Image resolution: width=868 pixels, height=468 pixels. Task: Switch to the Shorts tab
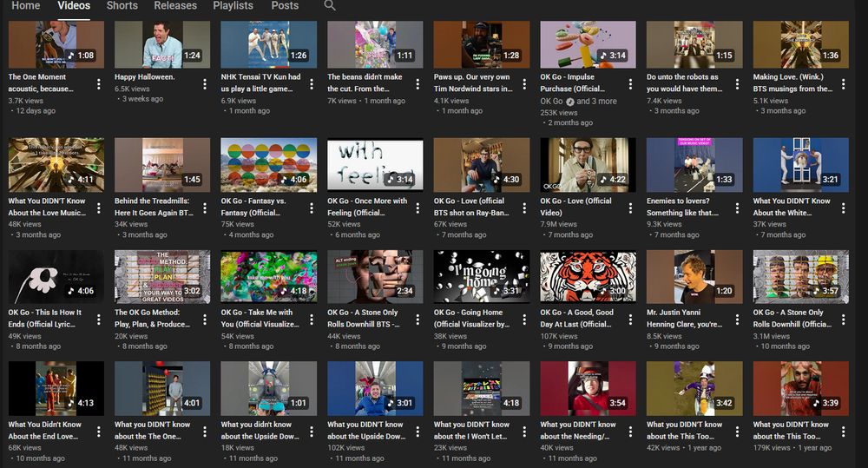tap(122, 5)
